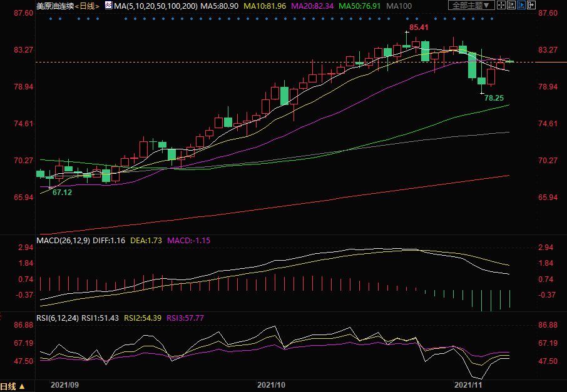Expand the 日线 period selector at bottom left
The height and width of the screenshot is (392, 567).
click(13, 386)
